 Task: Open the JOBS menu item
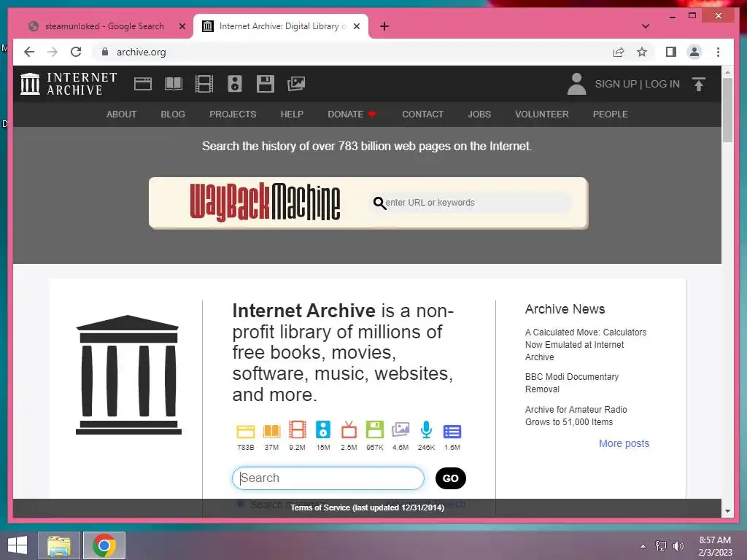coord(479,114)
